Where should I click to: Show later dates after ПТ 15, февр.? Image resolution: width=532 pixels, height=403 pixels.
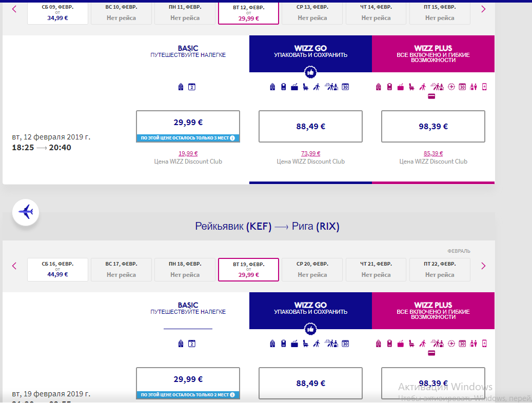483,9
